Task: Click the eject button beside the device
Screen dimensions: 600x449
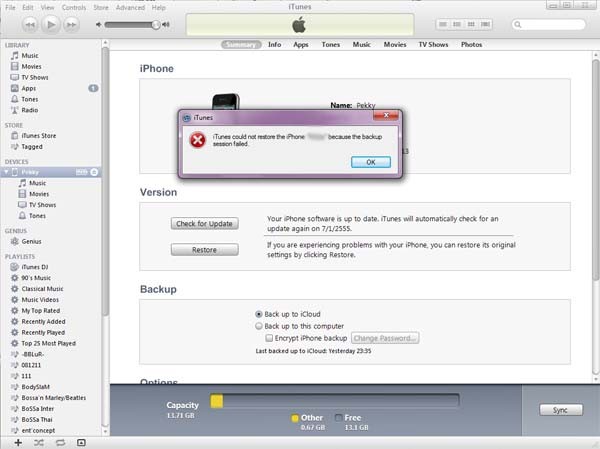Action: 94,172
